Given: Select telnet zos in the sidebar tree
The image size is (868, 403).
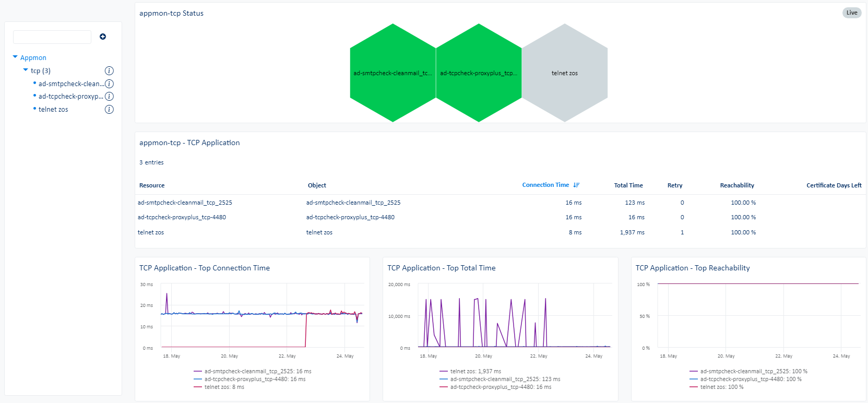Looking at the screenshot, I should pyautogui.click(x=53, y=110).
